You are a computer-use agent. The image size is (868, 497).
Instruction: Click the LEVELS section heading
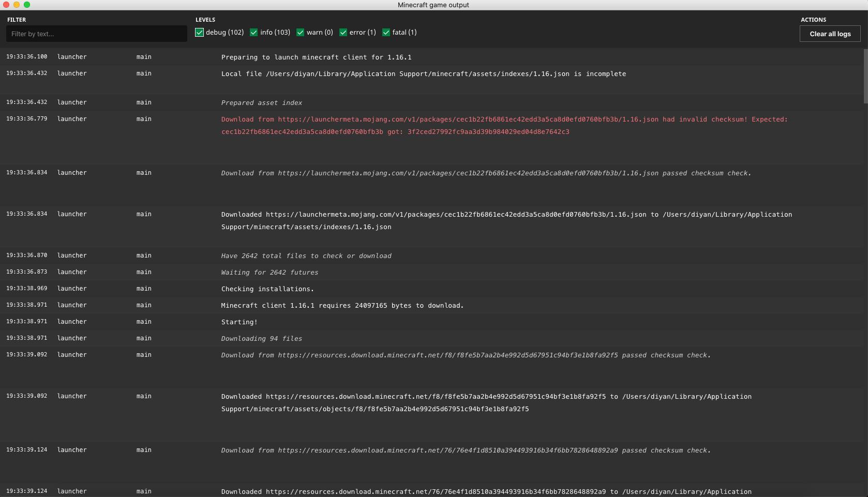pyautogui.click(x=205, y=20)
